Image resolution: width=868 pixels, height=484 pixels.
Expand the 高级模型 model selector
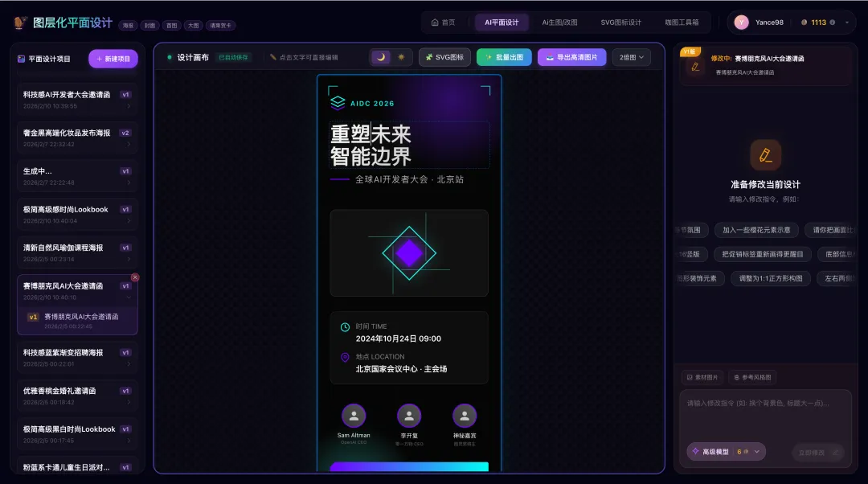point(727,451)
